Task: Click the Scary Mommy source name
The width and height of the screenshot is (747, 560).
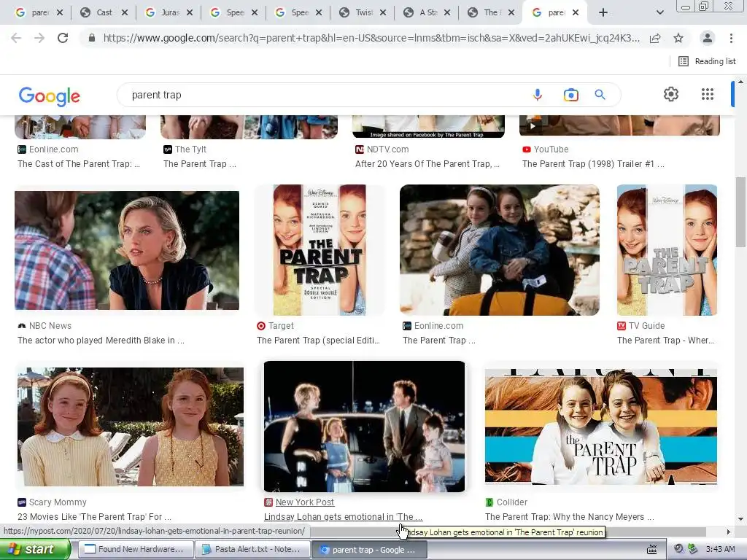Action: pyautogui.click(x=58, y=502)
